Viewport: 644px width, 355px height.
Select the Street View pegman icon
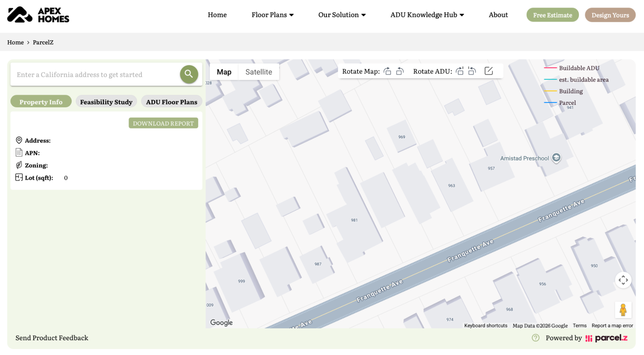(623, 310)
